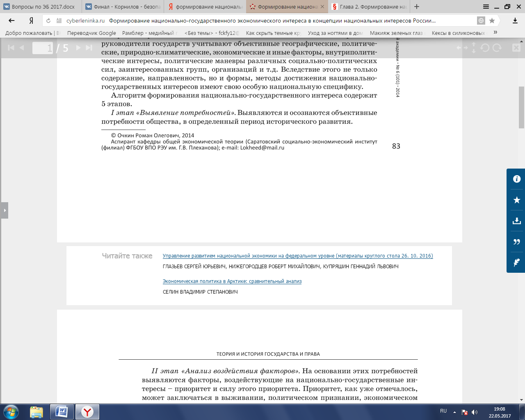This screenshot has width=525, height=420.
Task: Open bookmark Рамблер - медийный
Action: (x=150, y=33)
